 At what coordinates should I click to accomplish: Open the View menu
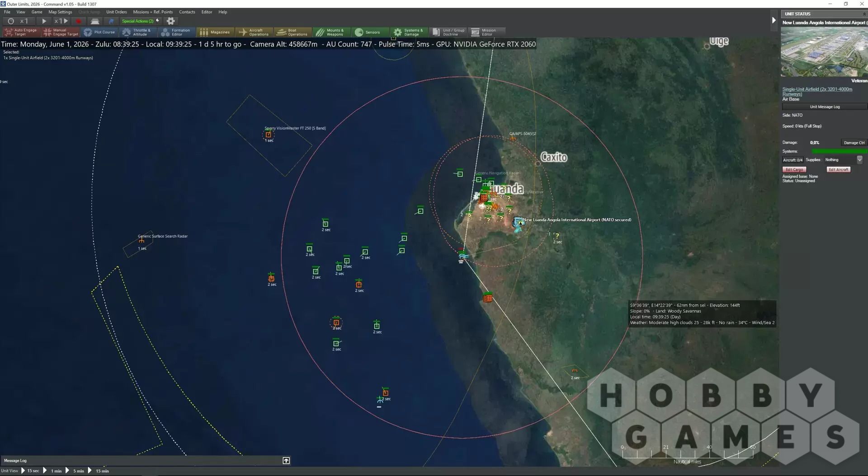coord(21,12)
